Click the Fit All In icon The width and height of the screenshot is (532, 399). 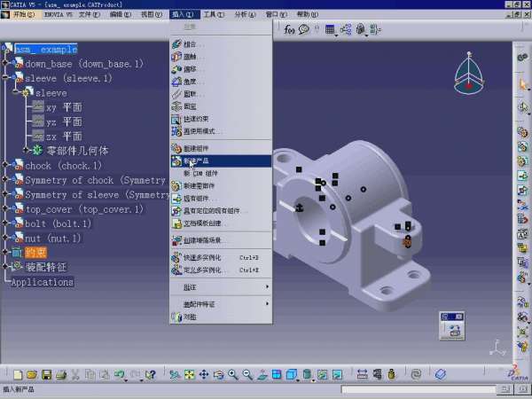coord(190,374)
